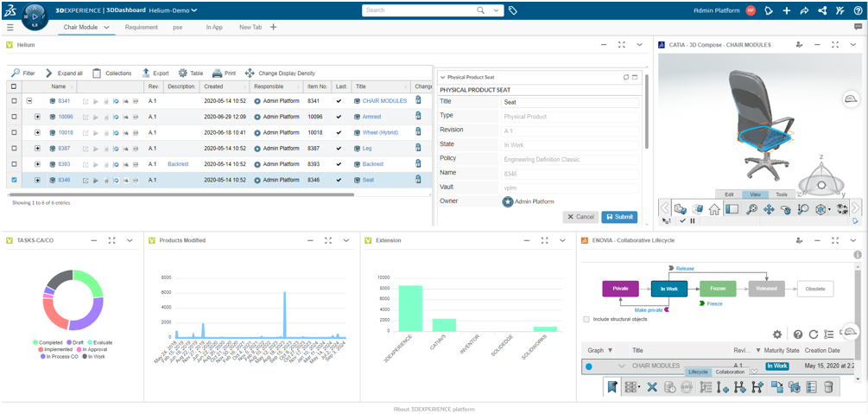Image resolution: width=868 pixels, height=414 pixels.
Task: Click the Title input field containing Seat
Action: pyautogui.click(x=570, y=103)
